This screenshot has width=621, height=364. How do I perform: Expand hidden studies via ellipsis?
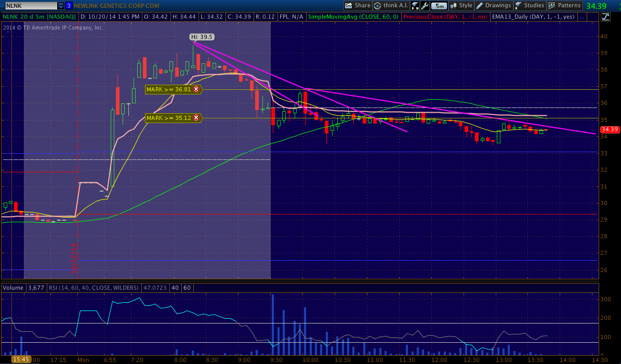[582, 17]
